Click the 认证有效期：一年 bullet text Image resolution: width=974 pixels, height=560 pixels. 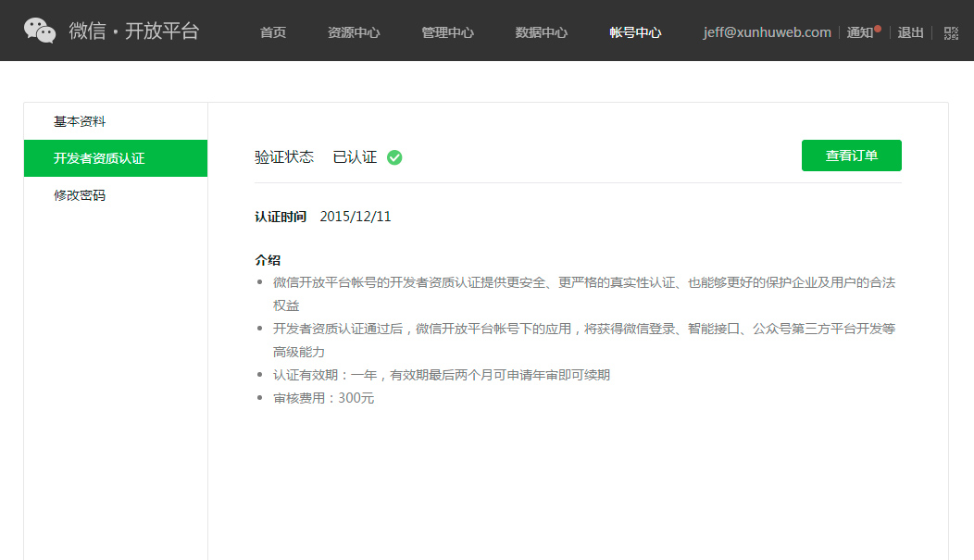click(x=442, y=375)
